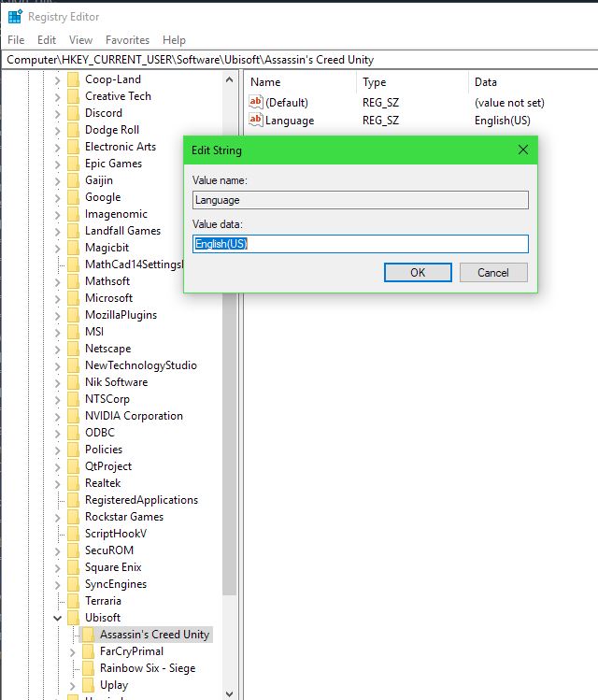598x700 pixels.
Task: Click the (Default) string value icon
Action: point(256,102)
